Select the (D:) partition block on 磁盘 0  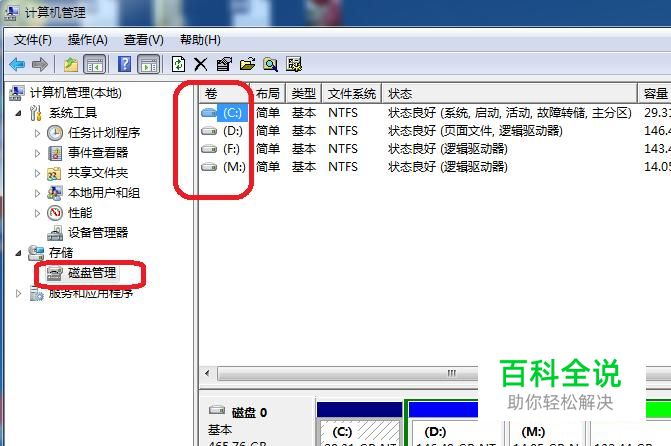tap(454, 431)
